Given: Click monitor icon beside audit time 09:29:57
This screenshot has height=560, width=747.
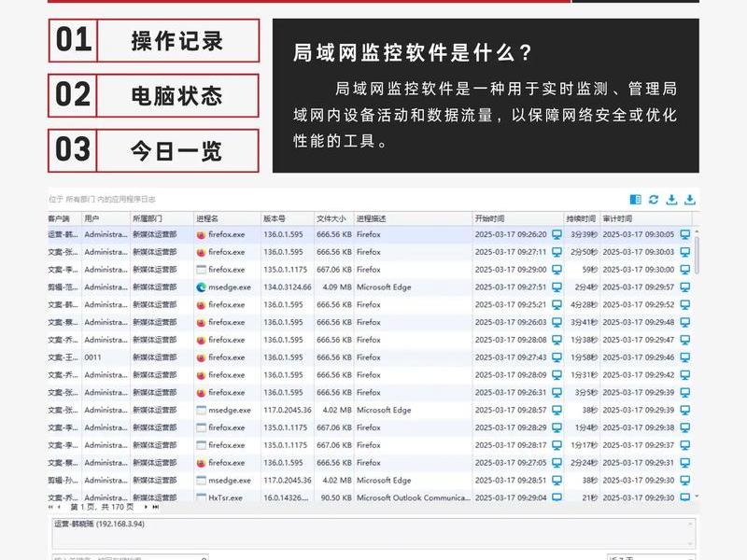Looking at the screenshot, I should tap(685, 287).
